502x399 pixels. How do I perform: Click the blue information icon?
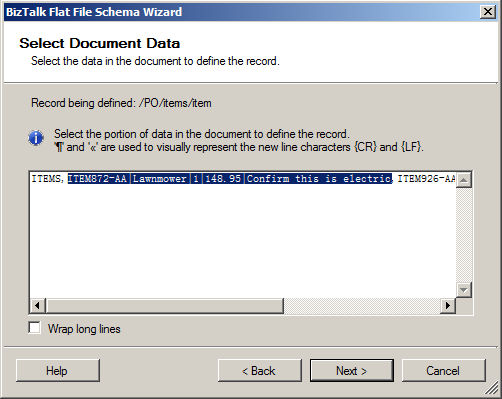(36, 138)
